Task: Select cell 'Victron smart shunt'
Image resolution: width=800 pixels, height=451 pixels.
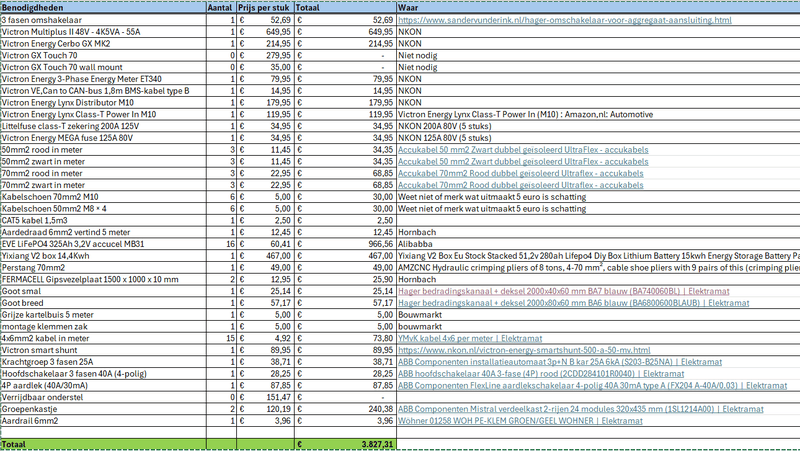Action: [104, 350]
